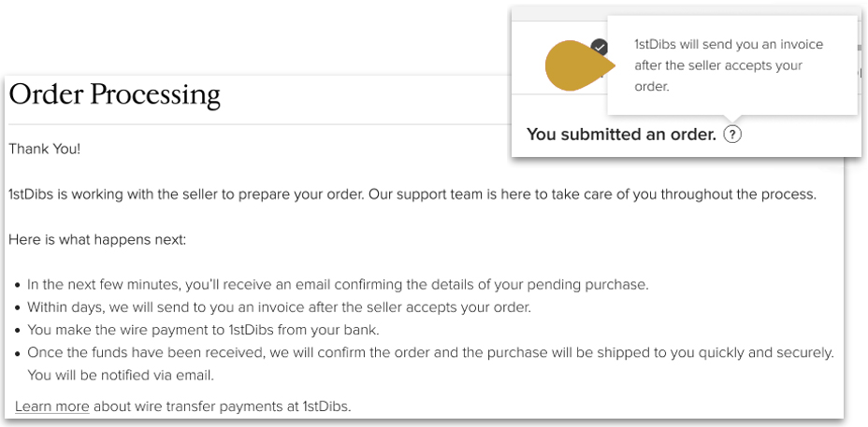Click the bullet about receiving a confirmation email
This screenshot has height=427, width=868.
pos(338,285)
